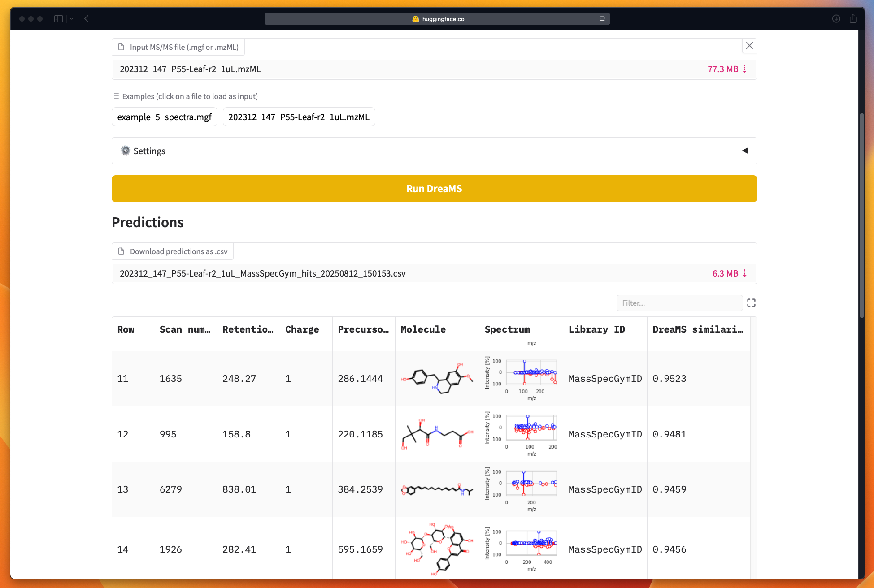Load example_5_spectra.mgf as input

(x=164, y=117)
